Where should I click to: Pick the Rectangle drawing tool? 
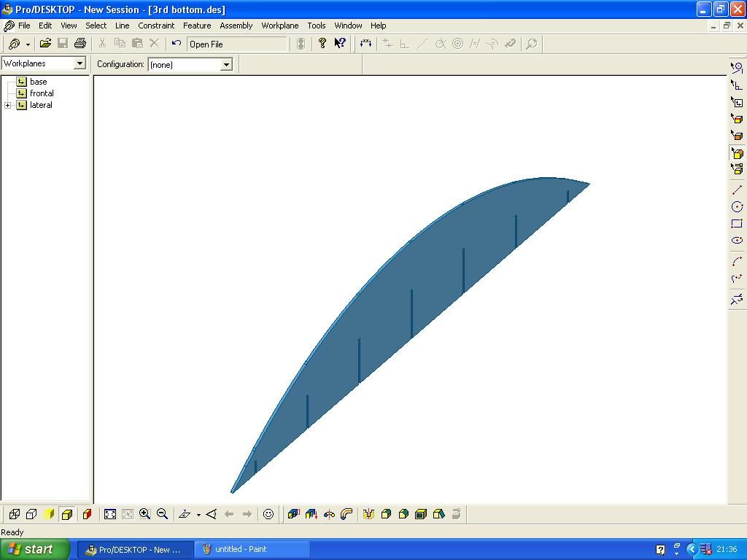(737, 223)
